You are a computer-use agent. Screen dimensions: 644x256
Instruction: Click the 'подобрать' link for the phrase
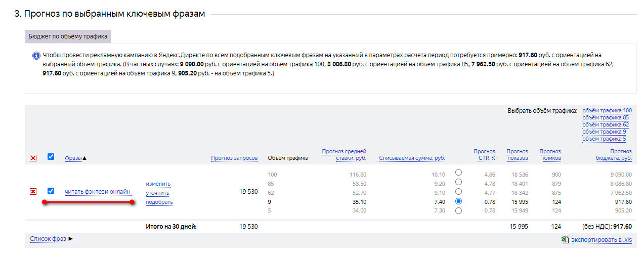point(159,202)
